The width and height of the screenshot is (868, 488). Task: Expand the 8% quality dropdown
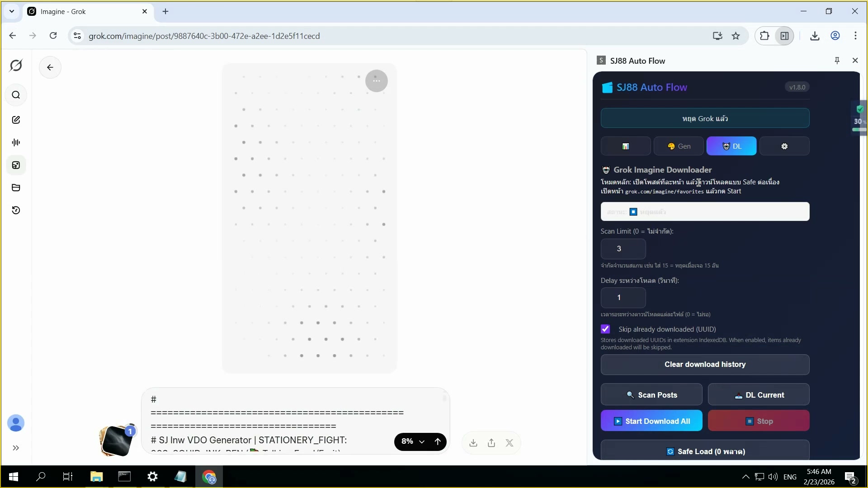(422, 442)
